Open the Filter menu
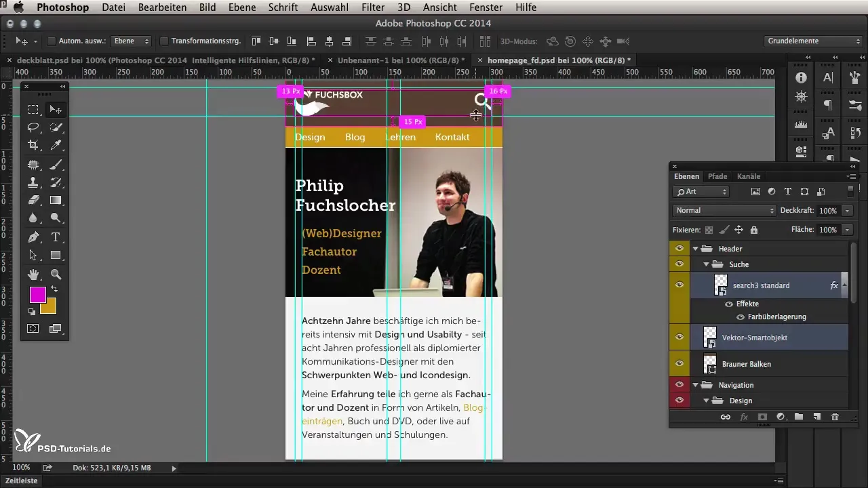The height and width of the screenshot is (488, 868). coord(373,7)
